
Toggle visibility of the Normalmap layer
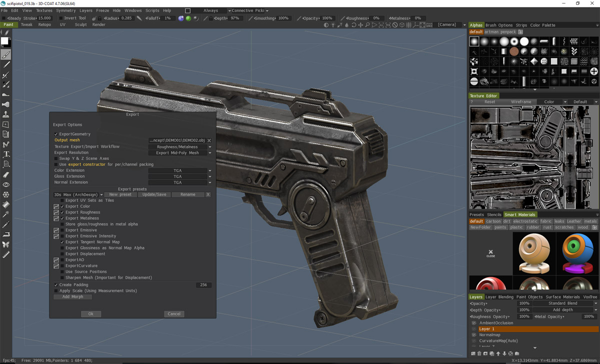pyautogui.click(x=474, y=335)
